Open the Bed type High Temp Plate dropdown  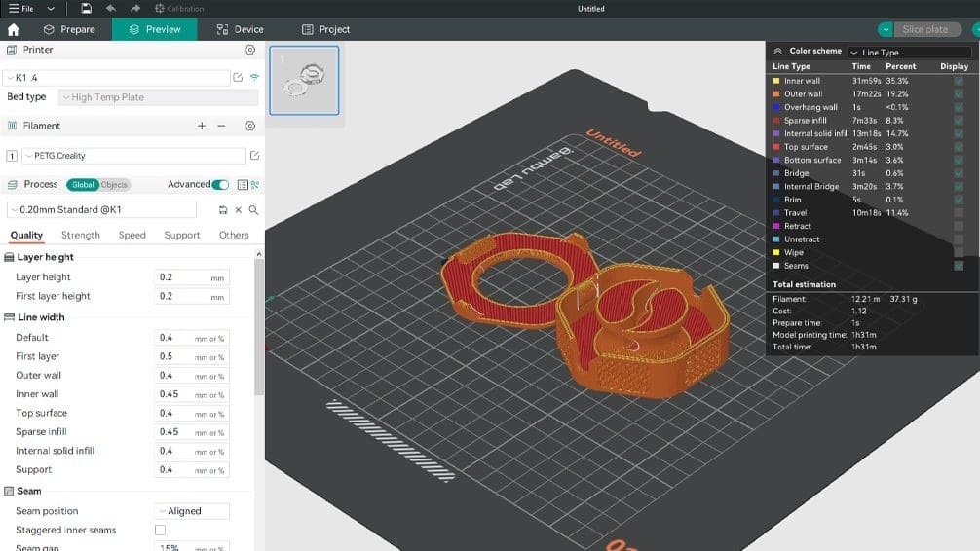pos(159,96)
